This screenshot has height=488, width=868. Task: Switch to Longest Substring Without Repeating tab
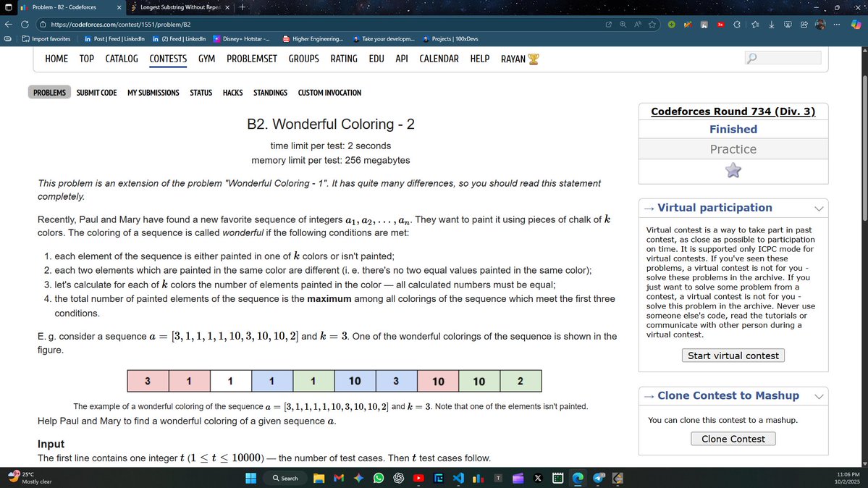pyautogui.click(x=180, y=7)
